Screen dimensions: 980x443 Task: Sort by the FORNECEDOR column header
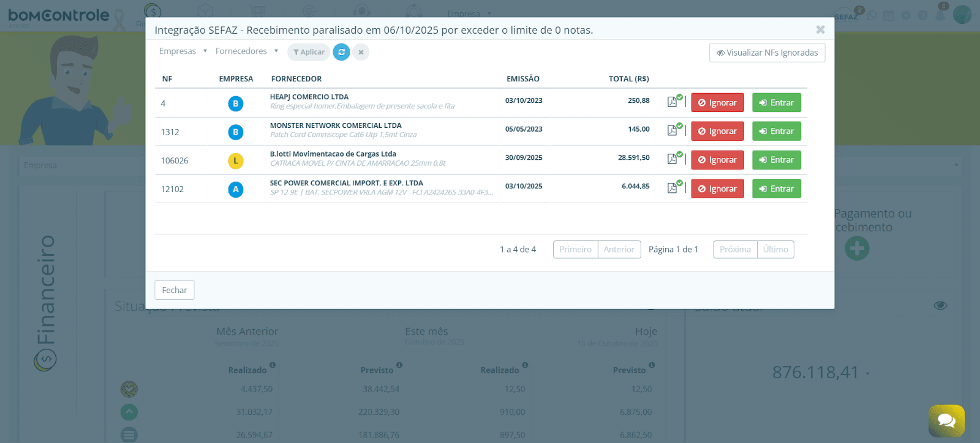click(x=296, y=79)
